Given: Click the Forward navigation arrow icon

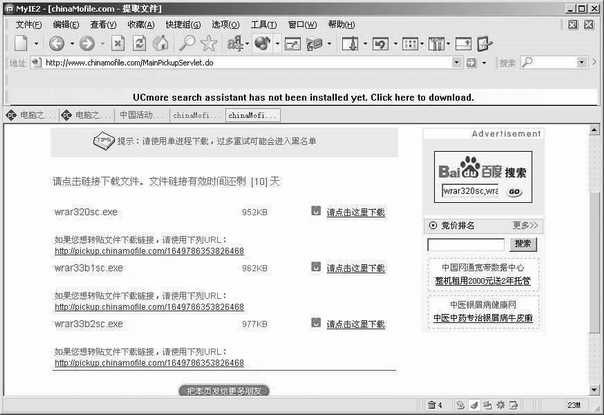Looking at the screenshot, I should click(86, 43).
